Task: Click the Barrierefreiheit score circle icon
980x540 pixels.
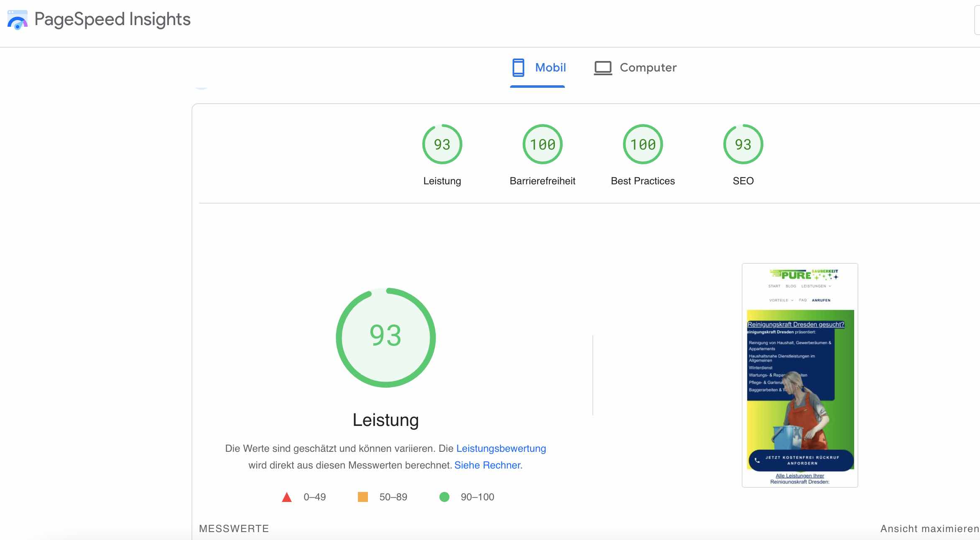Action: click(x=543, y=144)
